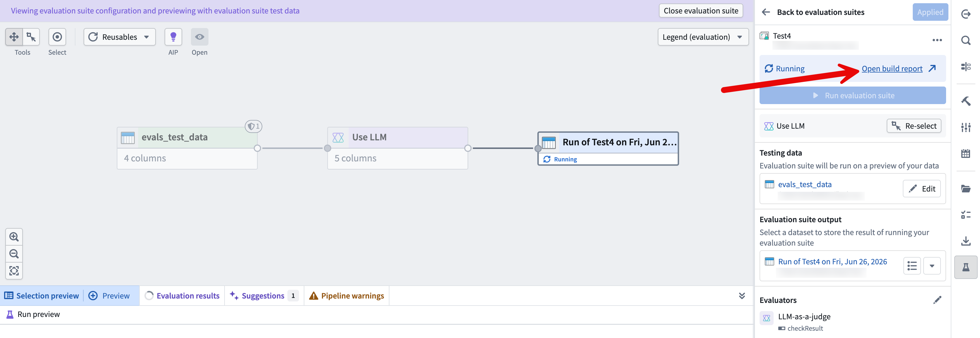Click the checkResult output label

805,328
